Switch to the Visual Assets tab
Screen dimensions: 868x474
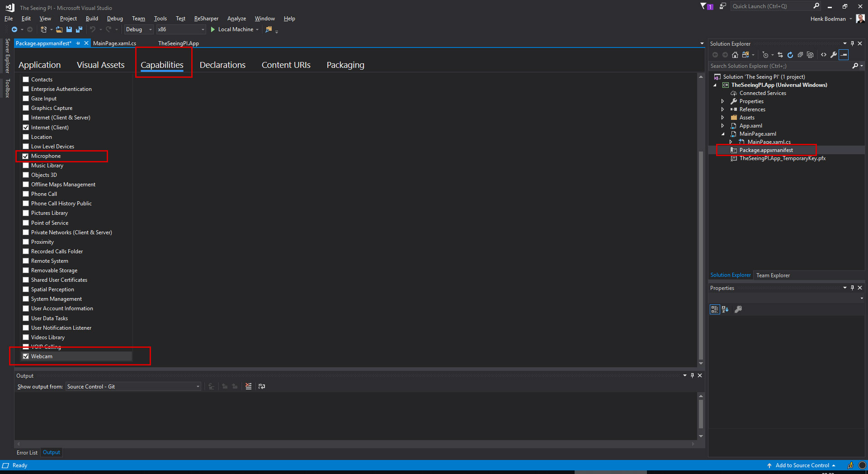tap(100, 65)
